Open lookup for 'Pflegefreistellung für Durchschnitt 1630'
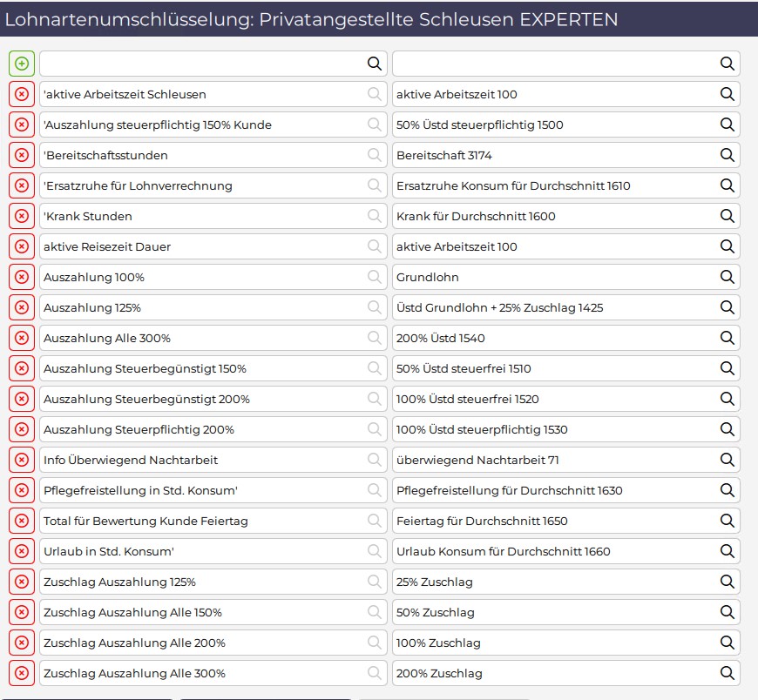The width and height of the screenshot is (758, 700). pyautogui.click(x=727, y=489)
